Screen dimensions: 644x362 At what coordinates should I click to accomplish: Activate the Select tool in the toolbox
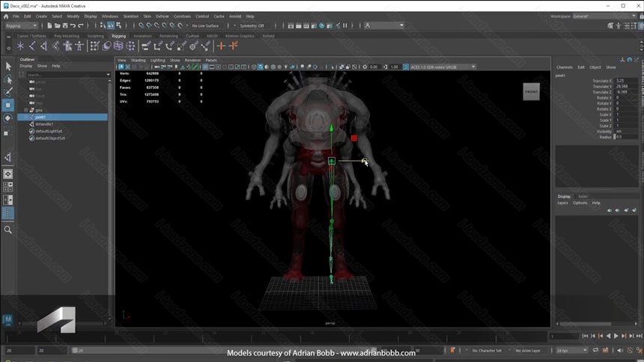click(7, 66)
